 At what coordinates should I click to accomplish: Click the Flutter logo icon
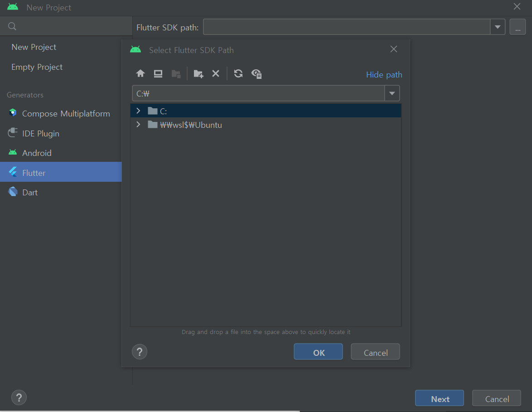point(13,172)
